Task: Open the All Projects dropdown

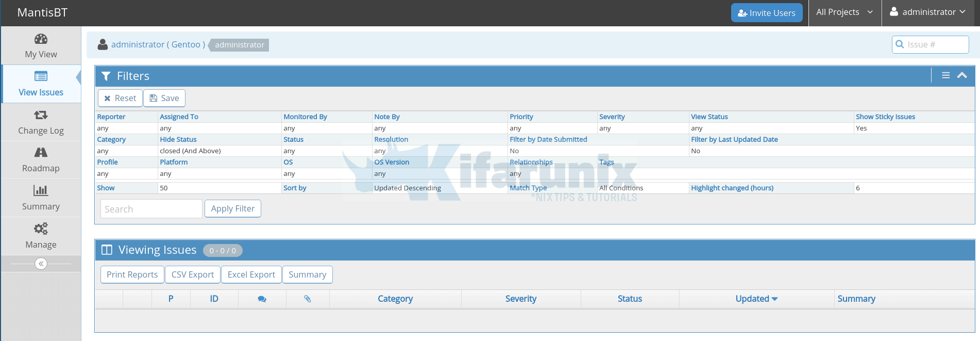Action: tap(844, 12)
